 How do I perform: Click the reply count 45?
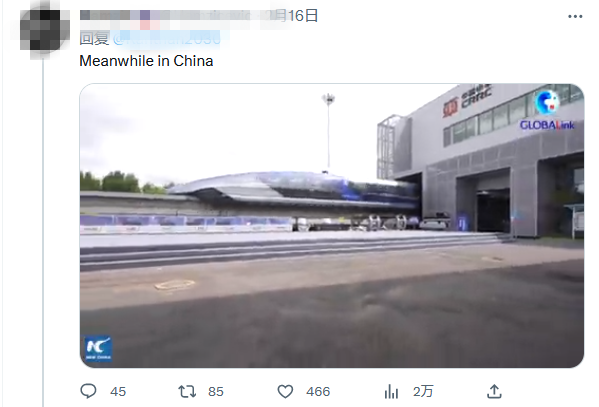point(118,392)
